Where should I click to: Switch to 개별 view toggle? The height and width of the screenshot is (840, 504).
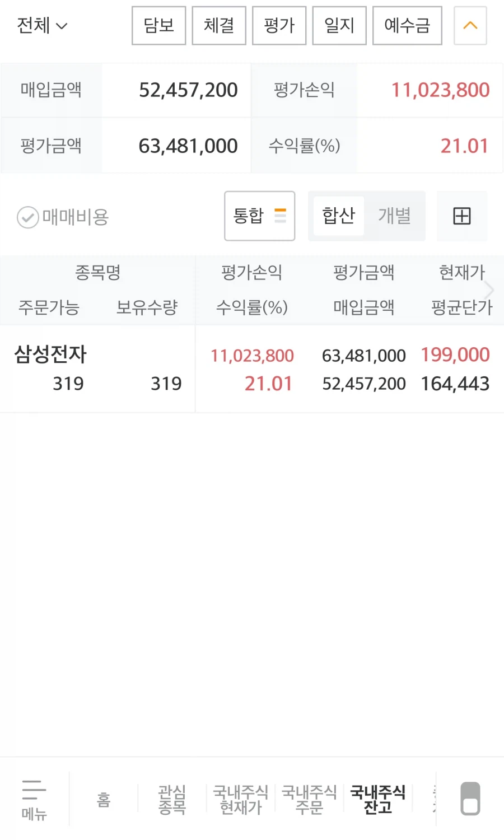(x=394, y=216)
